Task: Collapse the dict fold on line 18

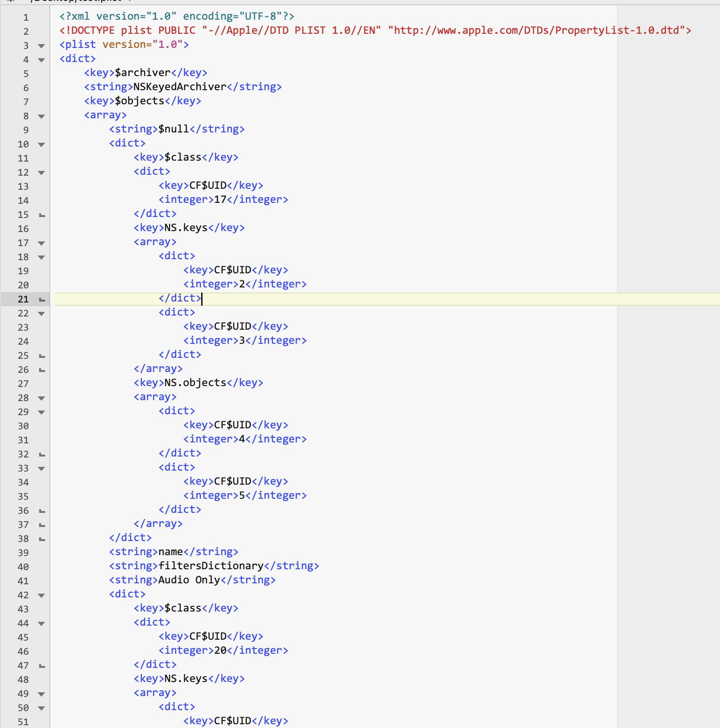Action: [x=41, y=257]
